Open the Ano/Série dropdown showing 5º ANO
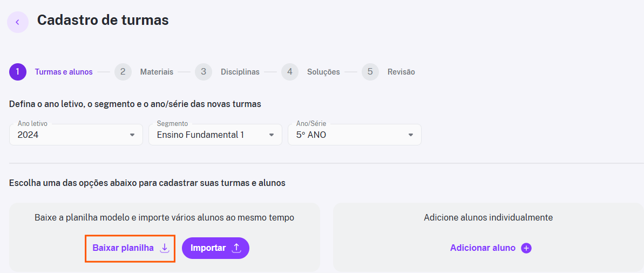 pos(355,135)
